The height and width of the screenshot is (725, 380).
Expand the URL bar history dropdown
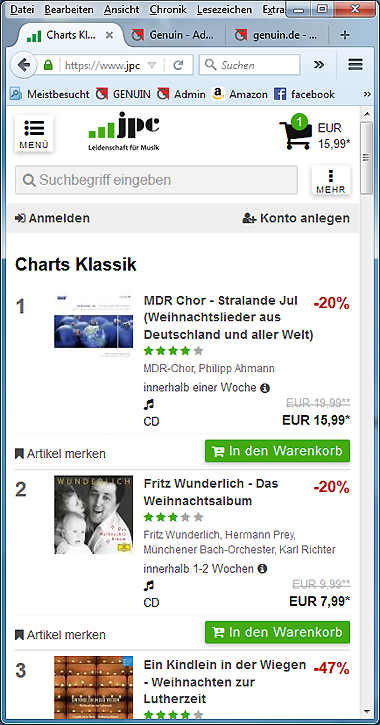pyautogui.click(x=152, y=65)
